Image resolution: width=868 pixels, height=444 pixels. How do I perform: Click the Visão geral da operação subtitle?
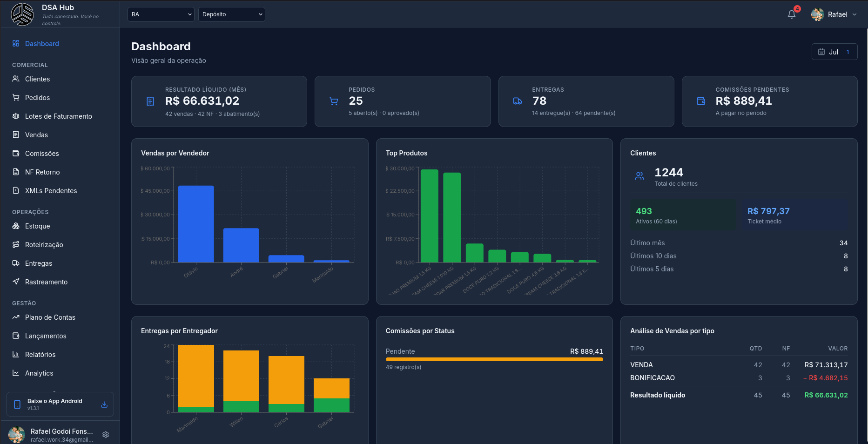click(x=168, y=61)
